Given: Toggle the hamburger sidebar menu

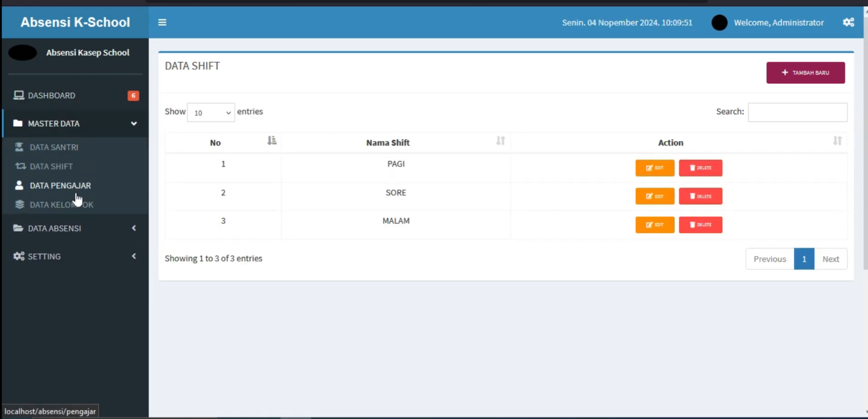Looking at the screenshot, I should (162, 22).
